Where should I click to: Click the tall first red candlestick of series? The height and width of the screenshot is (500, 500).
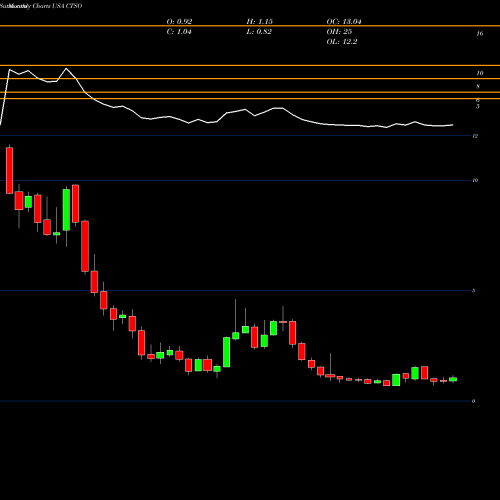tap(9, 170)
